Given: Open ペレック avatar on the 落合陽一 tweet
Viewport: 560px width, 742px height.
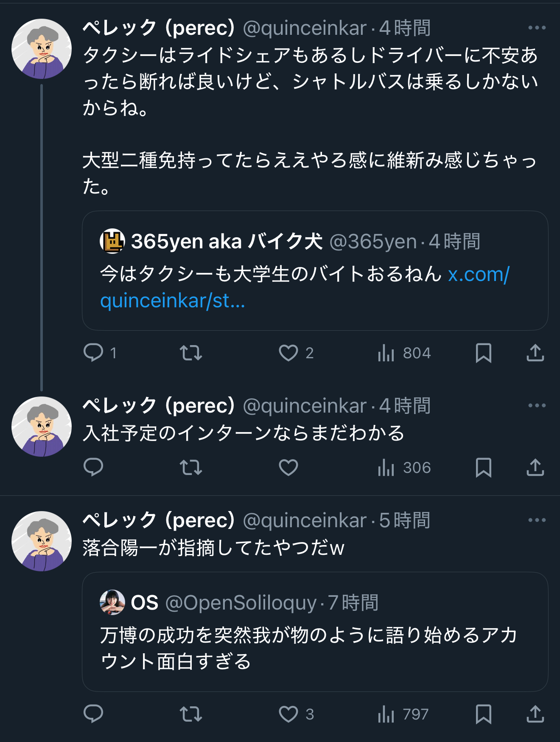Looking at the screenshot, I should [42, 541].
